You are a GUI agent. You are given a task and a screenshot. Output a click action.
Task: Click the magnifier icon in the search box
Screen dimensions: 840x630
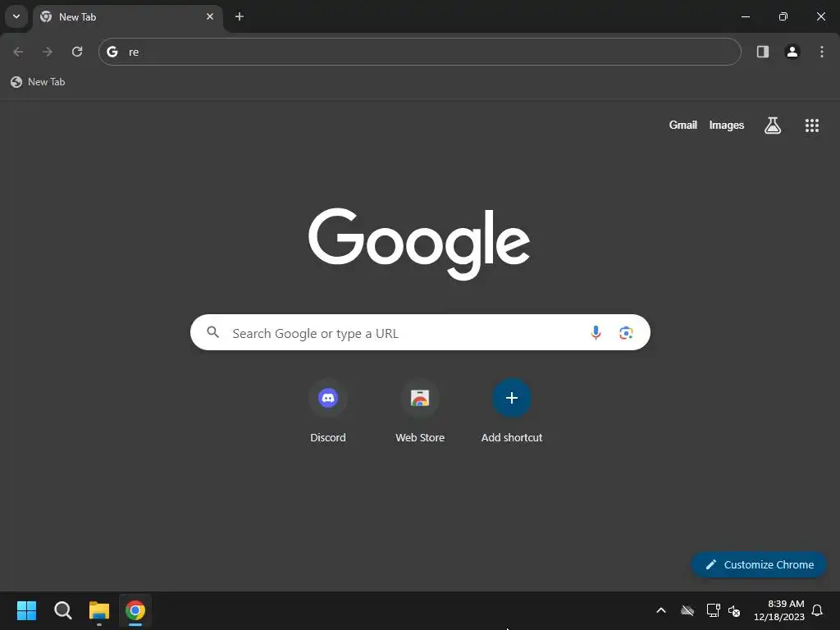212,332
